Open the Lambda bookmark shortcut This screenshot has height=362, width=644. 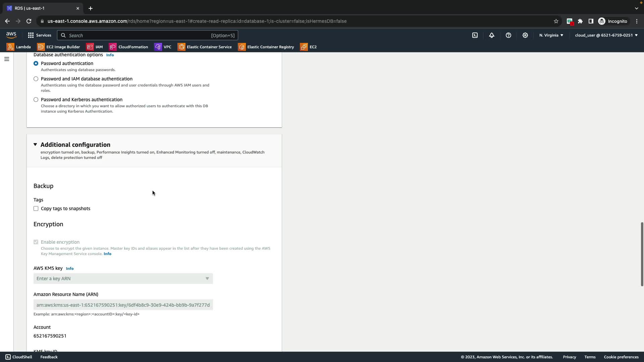pos(19,47)
